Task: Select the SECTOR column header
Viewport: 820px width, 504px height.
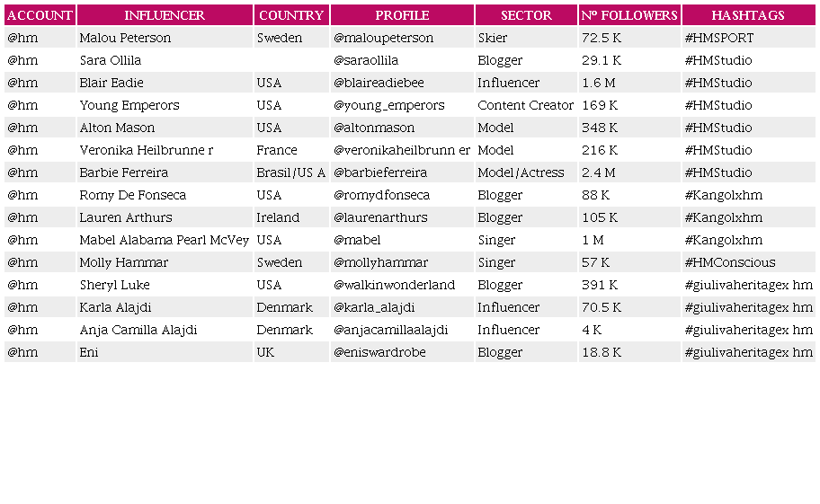Action: coord(526,15)
